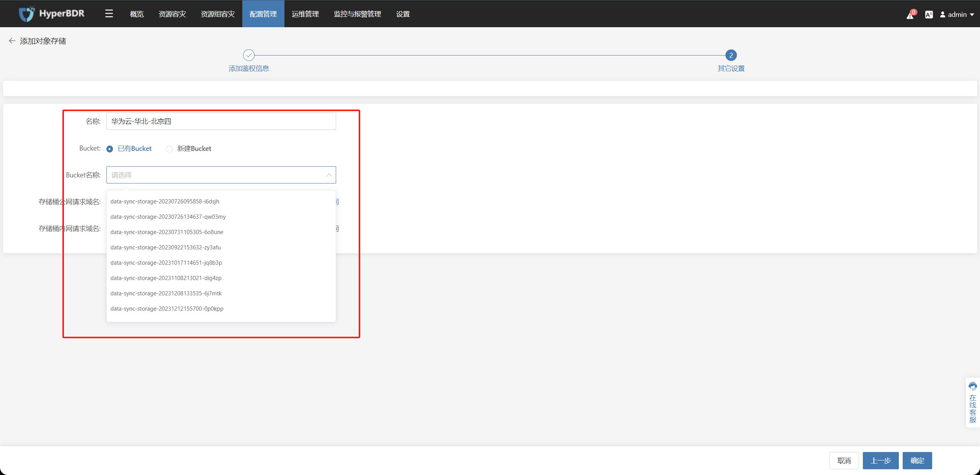Open the alert notifications icon
This screenshot has width=980, height=475.
click(x=910, y=15)
